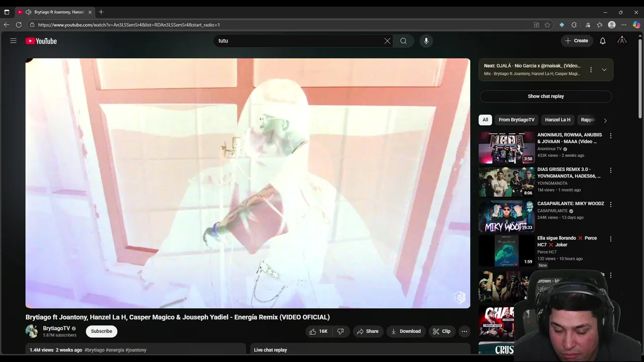The image size is (644, 362).
Task: Open the browser Extensions puzzle icon
Action: pyautogui.click(x=574, y=25)
